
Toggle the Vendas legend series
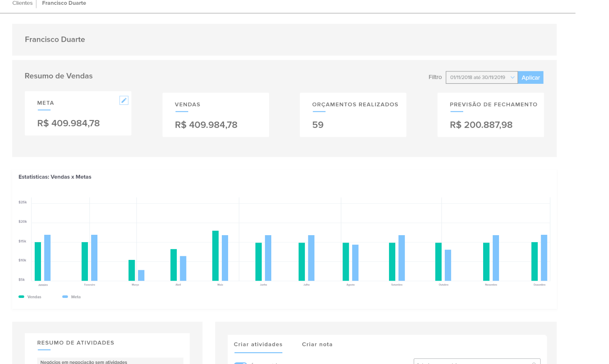[34, 297]
